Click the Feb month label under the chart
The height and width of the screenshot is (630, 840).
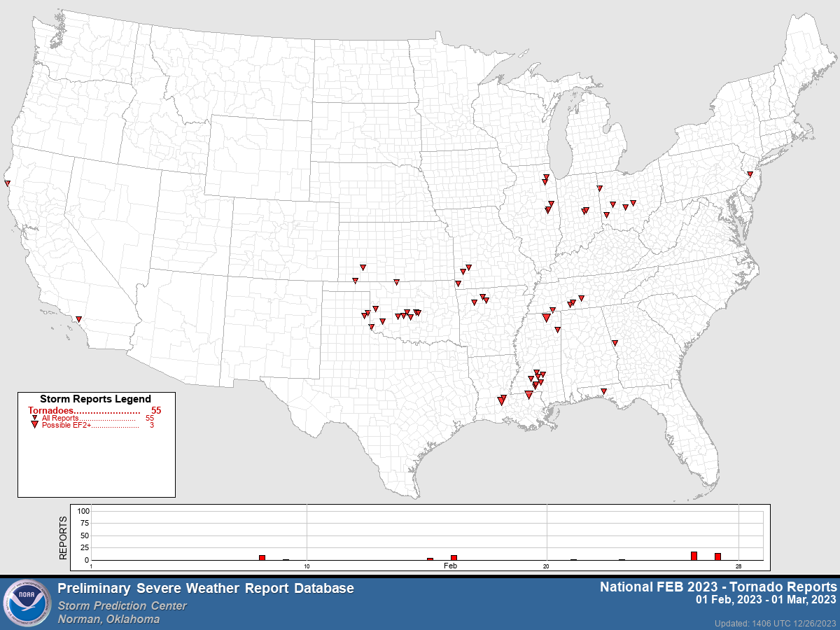click(450, 566)
